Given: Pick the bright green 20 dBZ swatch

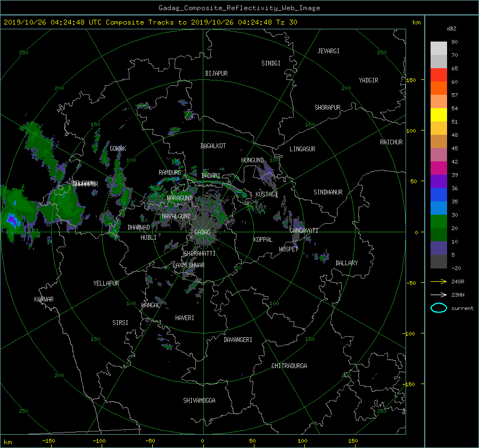Looking at the screenshot, I should (439, 222).
